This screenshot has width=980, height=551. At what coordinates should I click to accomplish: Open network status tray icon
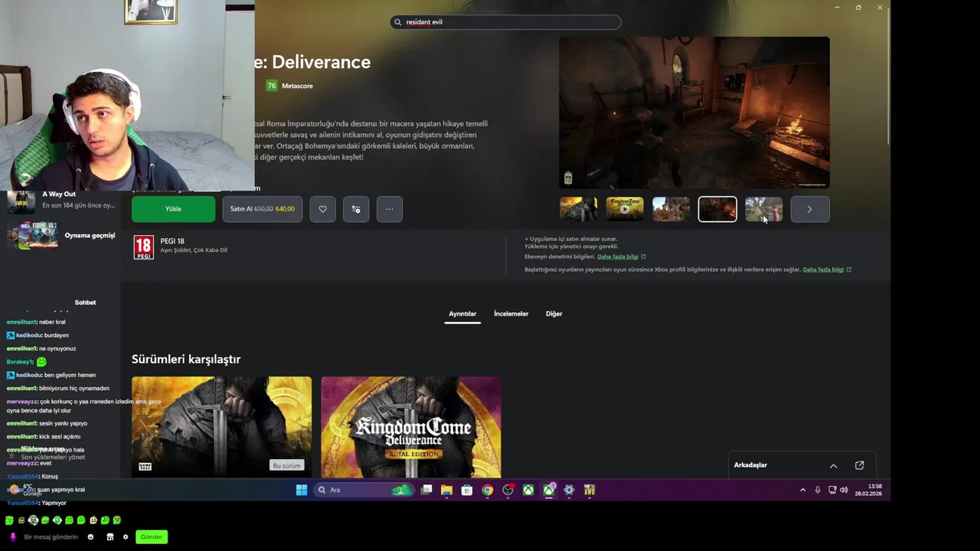pos(832,490)
